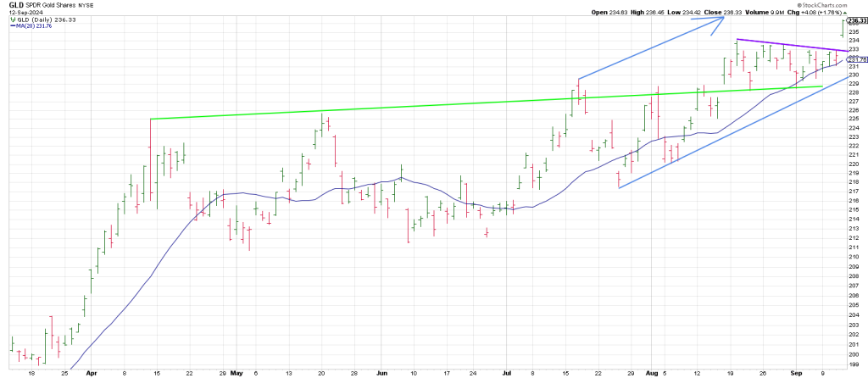Click the GLD ticker symbol title
Viewport: 868px width, 378px height.
(17, 4)
